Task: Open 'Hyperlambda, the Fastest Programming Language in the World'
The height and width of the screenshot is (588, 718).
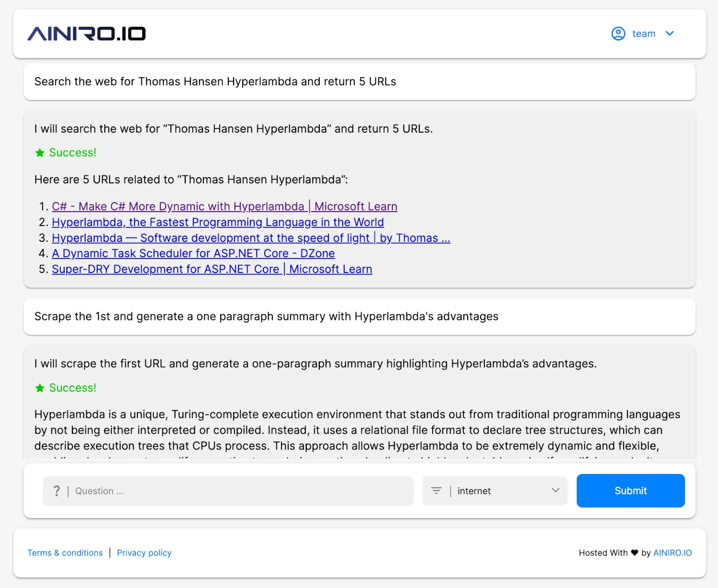Action: tap(218, 222)
